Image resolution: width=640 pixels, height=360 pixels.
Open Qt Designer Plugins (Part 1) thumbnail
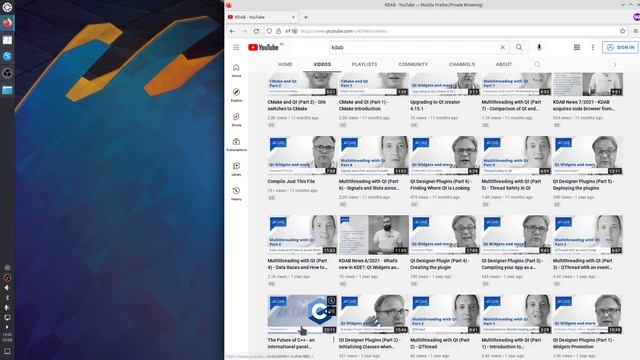point(588,314)
